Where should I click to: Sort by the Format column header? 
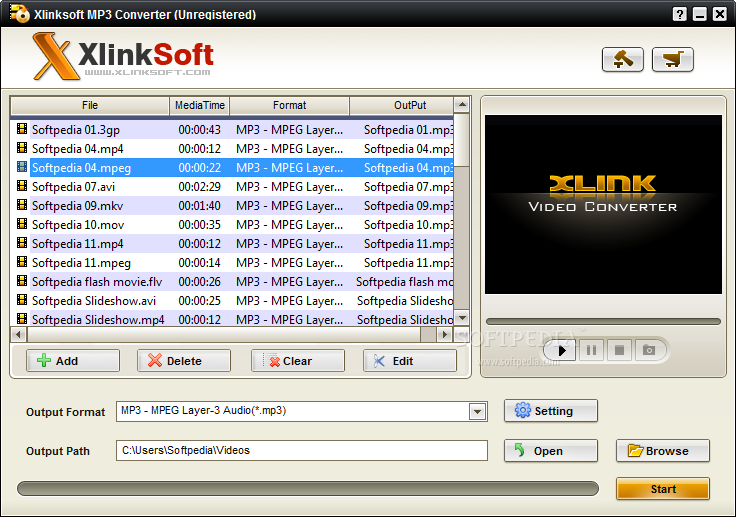coord(290,105)
